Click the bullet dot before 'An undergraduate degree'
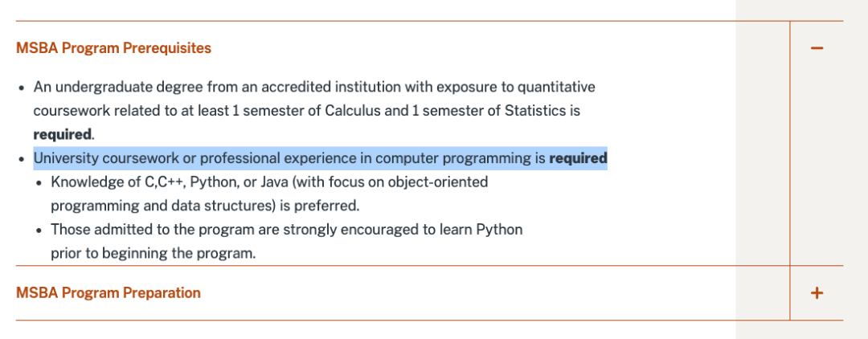This screenshot has width=868, height=339. tap(22, 88)
